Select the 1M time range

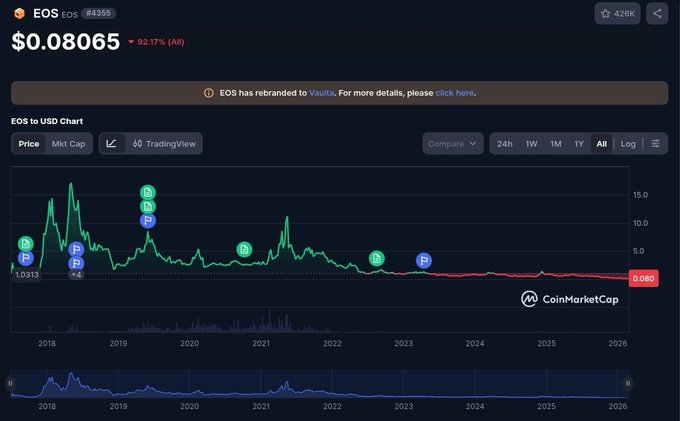coord(555,144)
